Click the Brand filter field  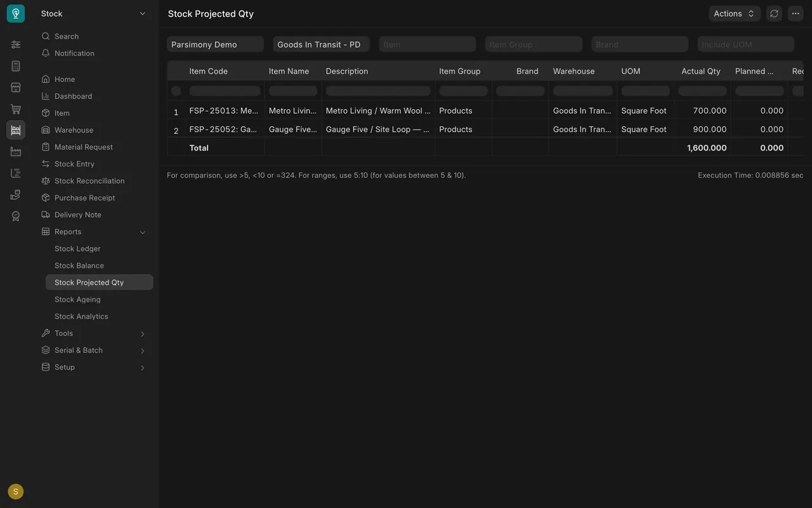639,44
